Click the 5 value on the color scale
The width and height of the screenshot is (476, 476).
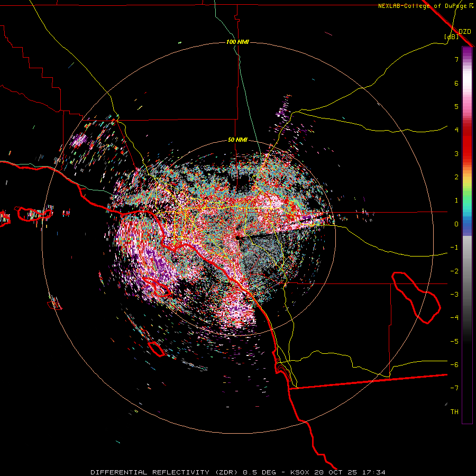(x=456, y=106)
